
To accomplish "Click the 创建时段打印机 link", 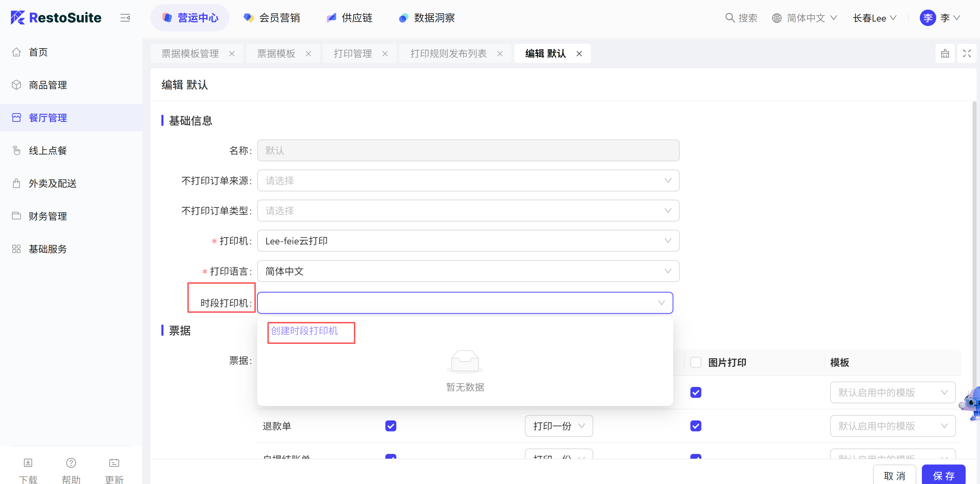I will 304,331.
